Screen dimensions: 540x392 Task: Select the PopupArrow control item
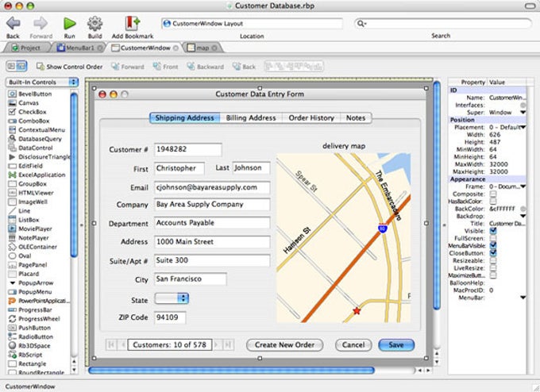point(31,282)
